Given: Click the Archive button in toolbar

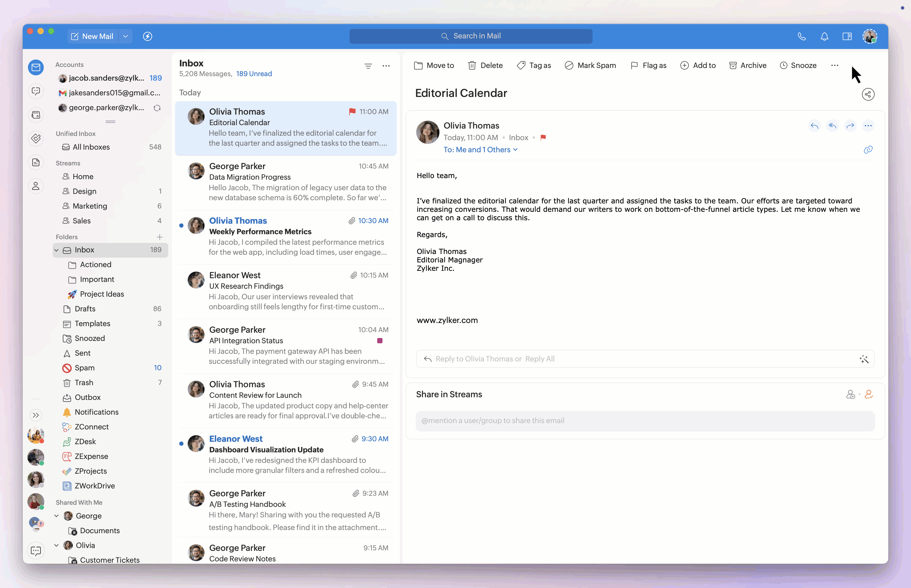Looking at the screenshot, I should pos(748,65).
